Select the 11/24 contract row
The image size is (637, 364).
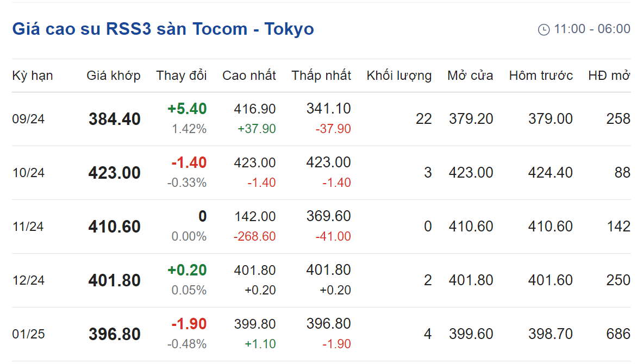click(x=321, y=227)
